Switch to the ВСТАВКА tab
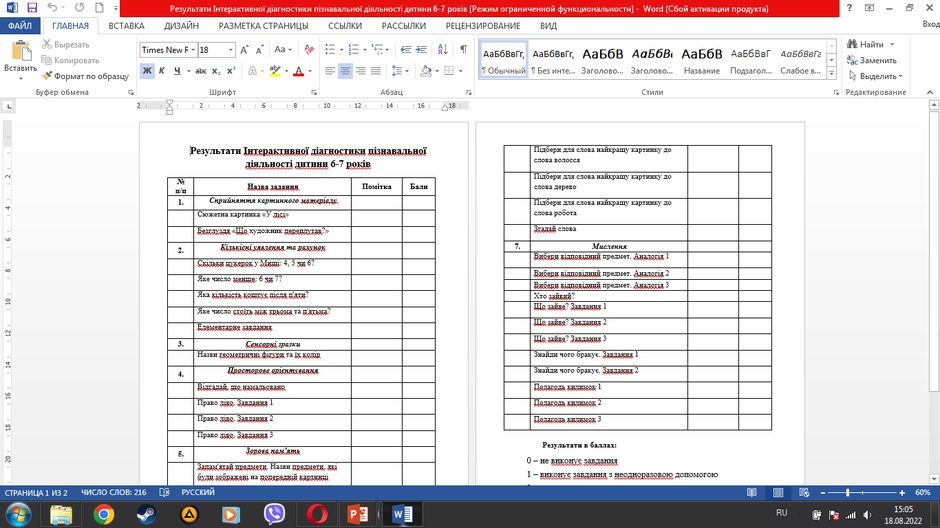 (126, 26)
